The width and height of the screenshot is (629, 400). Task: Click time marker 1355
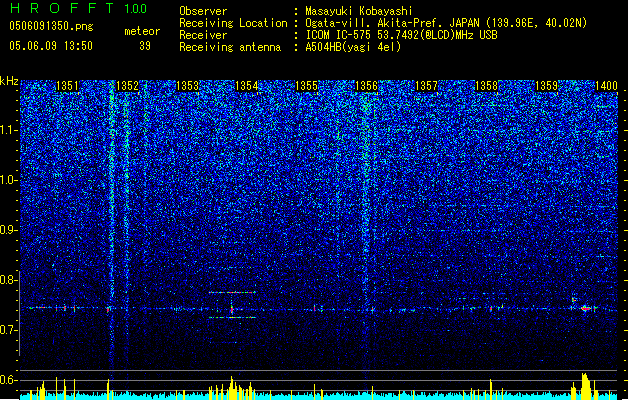click(306, 86)
